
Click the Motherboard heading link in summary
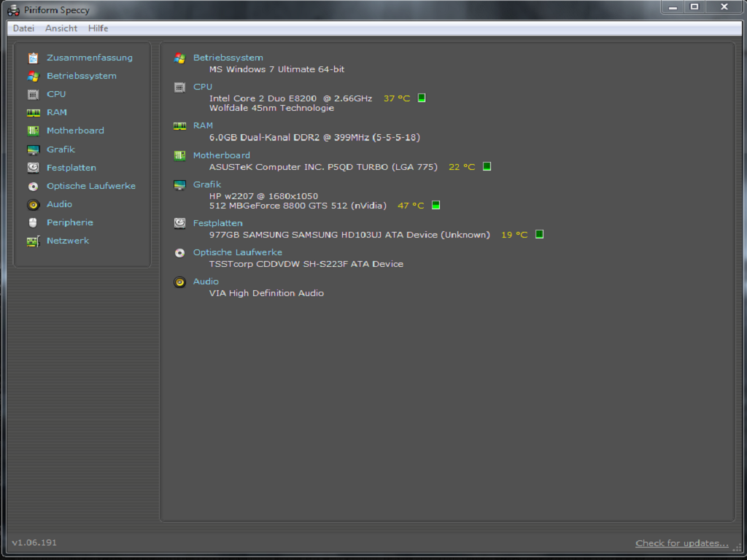click(x=222, y=155)
